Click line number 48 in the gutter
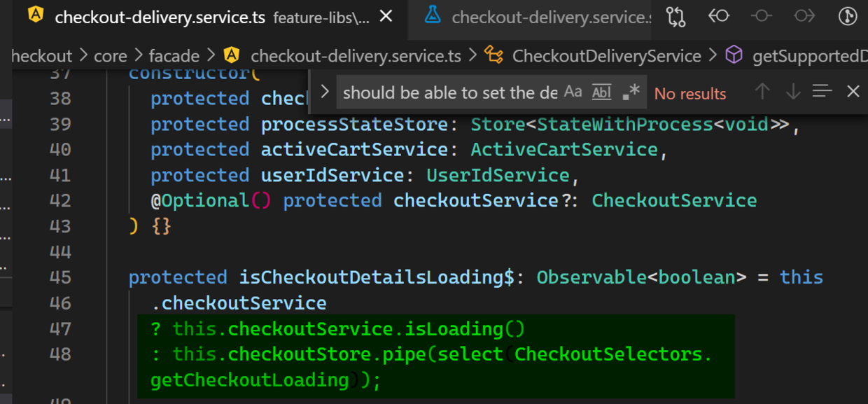Viewport: 868px width, 404px height. click(60, 354)
